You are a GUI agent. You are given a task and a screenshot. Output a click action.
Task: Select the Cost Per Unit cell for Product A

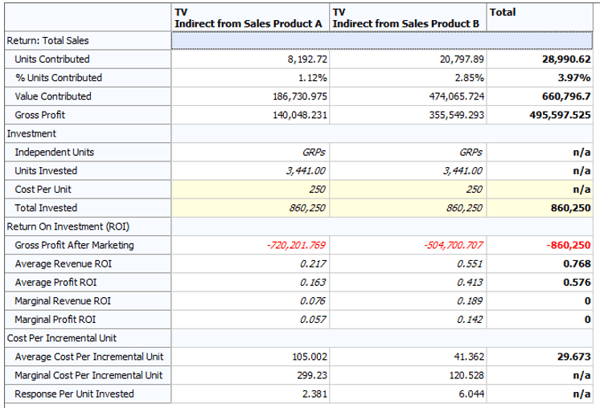tap(250, 189)
